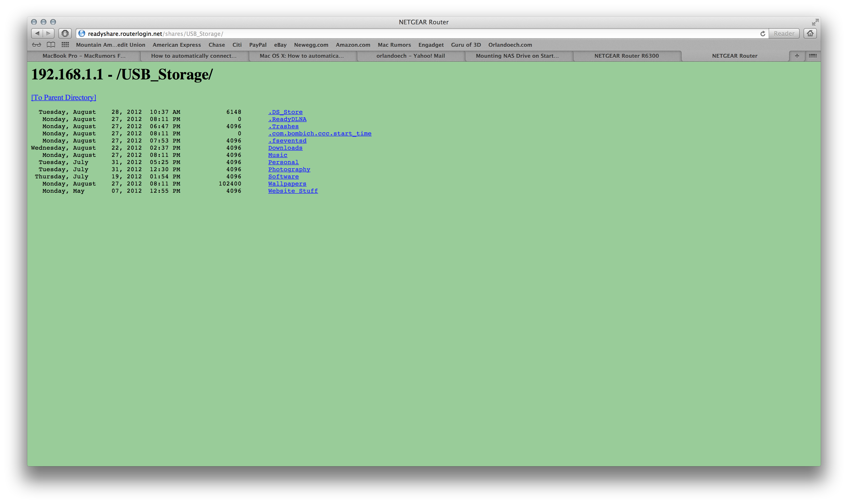Open .com.bombich.ccc.start_time link
The image size is (848, 504).
point(320,133)
